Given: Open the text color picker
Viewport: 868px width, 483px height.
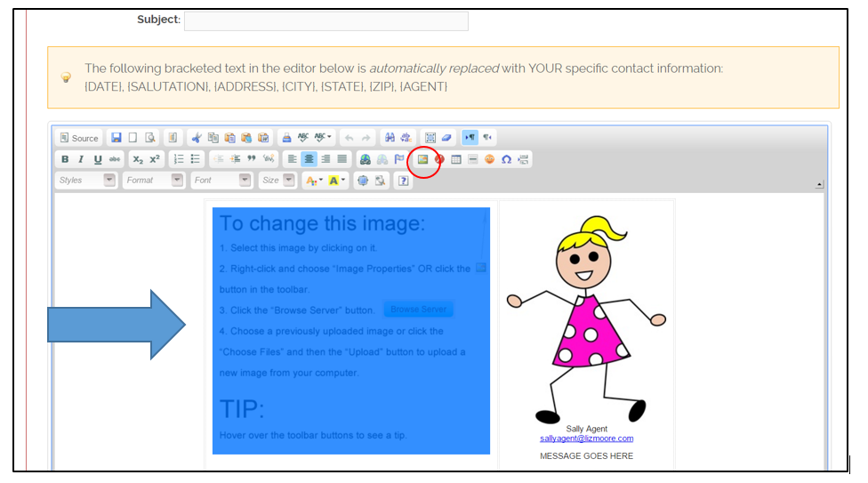Looking at the screenshot, I should (x=313, y=181).
